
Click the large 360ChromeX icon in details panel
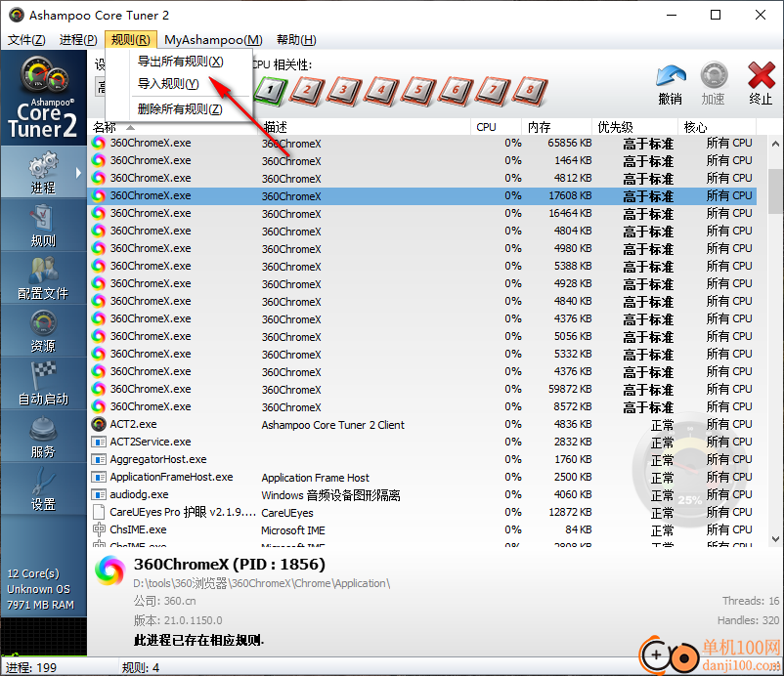[x=110, y=570]
